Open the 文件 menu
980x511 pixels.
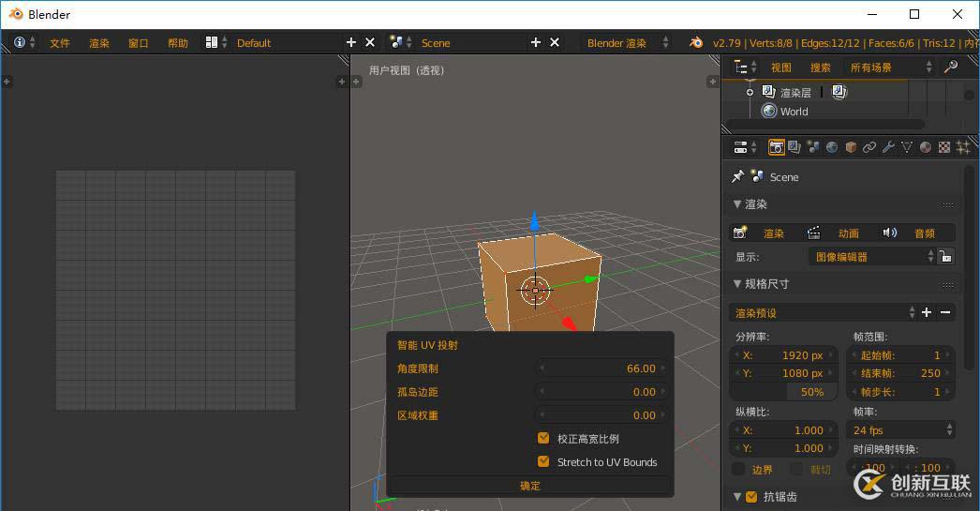point(60,43)
